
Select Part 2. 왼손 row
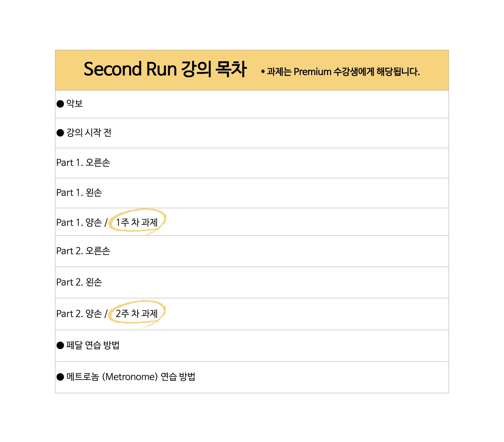252,282
